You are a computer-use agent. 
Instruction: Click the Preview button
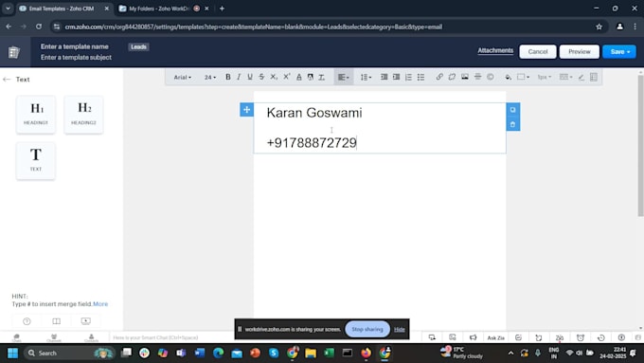(579, 52)
